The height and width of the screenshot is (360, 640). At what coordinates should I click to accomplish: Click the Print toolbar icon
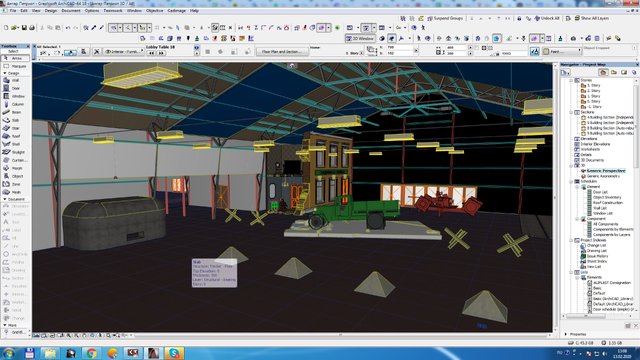(32, 28)
